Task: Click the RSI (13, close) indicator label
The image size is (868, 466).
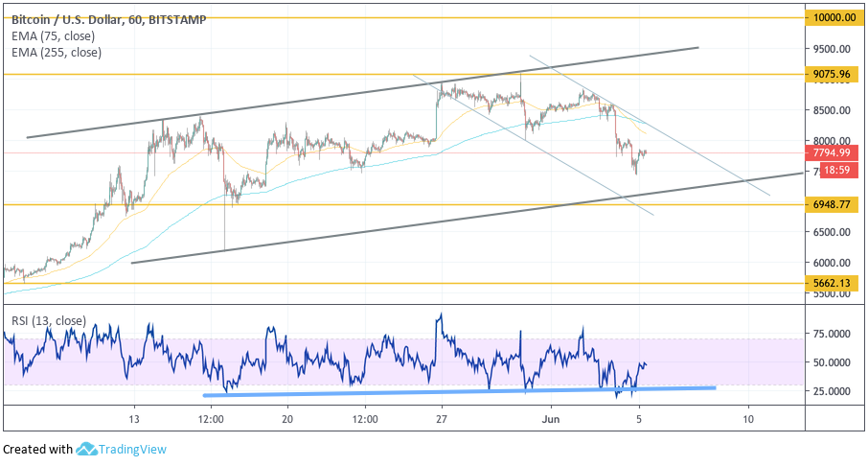Action: click(x=49, y=321)
